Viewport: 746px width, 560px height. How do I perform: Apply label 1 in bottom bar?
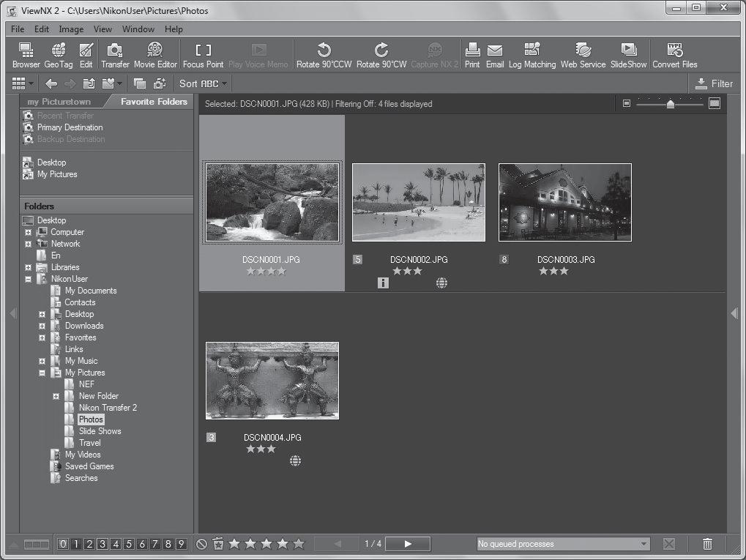click(x=76, y=544)
